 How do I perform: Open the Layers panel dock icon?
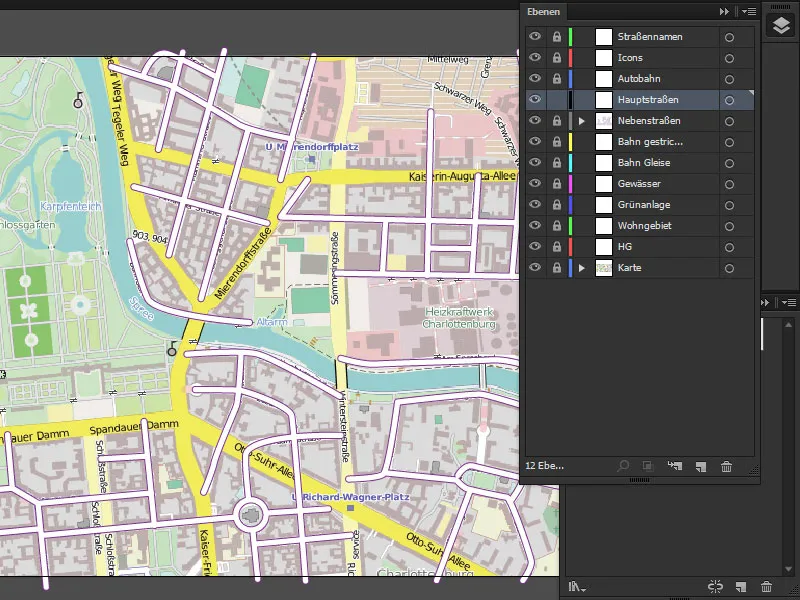coord(781,25)
